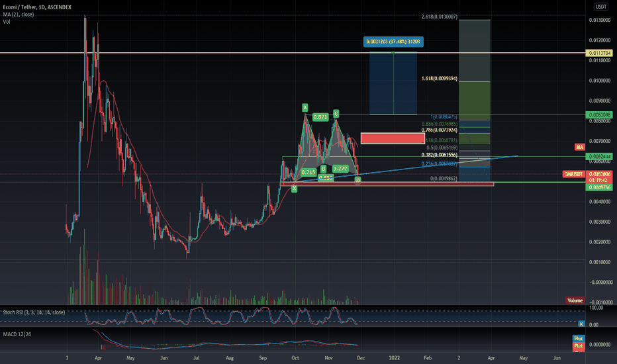Click the OMIUSDT symbol tag

click(574, 174)
